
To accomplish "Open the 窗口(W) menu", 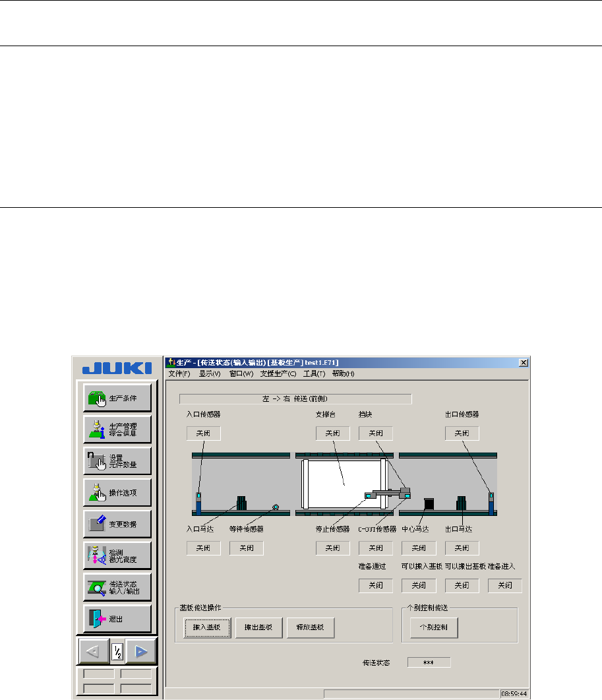I will tap(241, 373).
